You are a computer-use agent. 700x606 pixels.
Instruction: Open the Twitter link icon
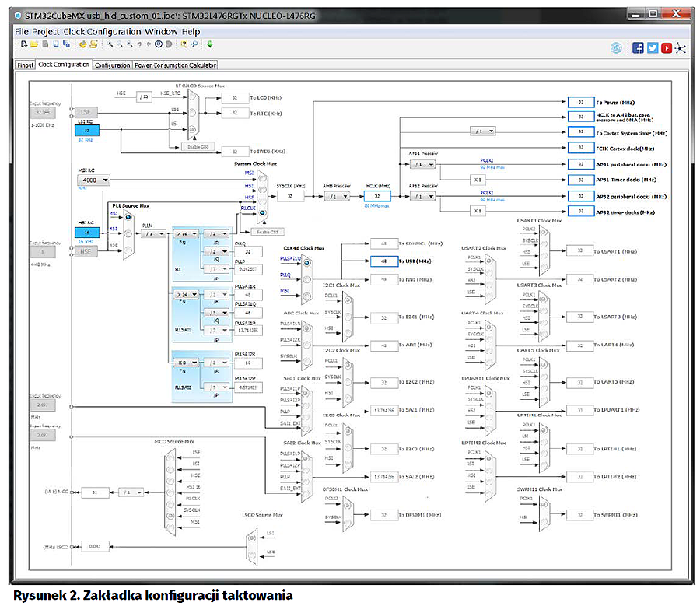[x=652, y=47]
